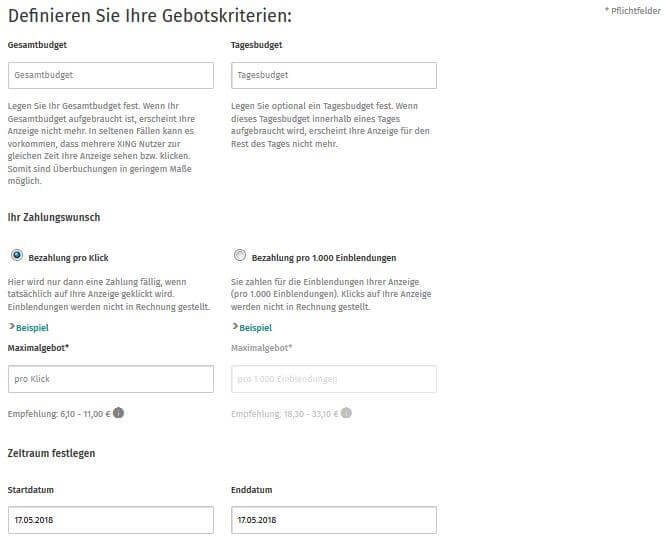The height and width of the screenshot is (549, 669).
Task: Click the Bezahlung pro 1.000 Einblendungen label text
Action: click(x=324, y=258)
